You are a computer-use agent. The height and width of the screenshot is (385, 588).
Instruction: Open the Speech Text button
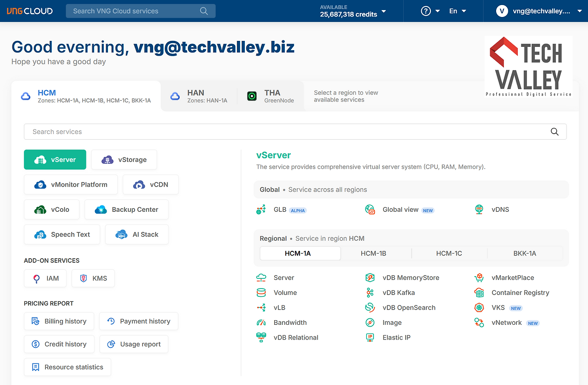pos(62,234)
